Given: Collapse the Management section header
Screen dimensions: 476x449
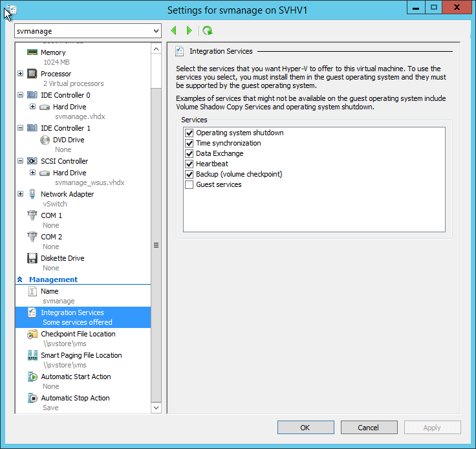Looking at the screenshot, I should click(x=20, y=279).
